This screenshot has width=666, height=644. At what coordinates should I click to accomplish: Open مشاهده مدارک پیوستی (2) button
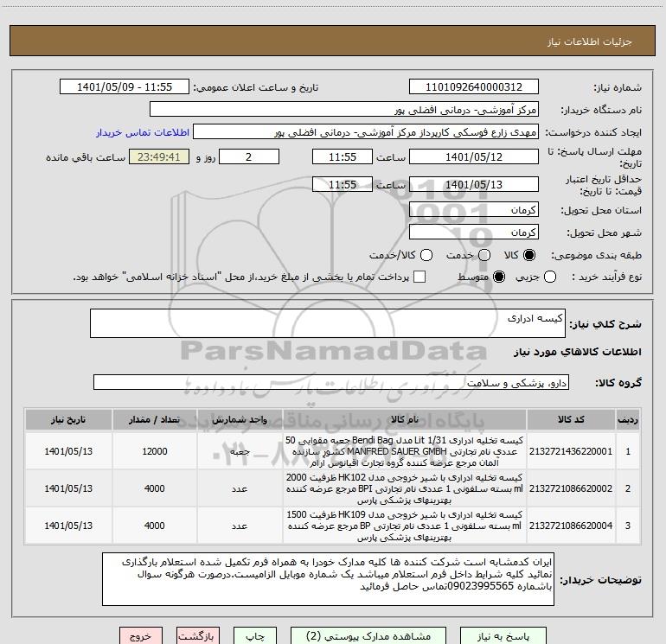368,636
